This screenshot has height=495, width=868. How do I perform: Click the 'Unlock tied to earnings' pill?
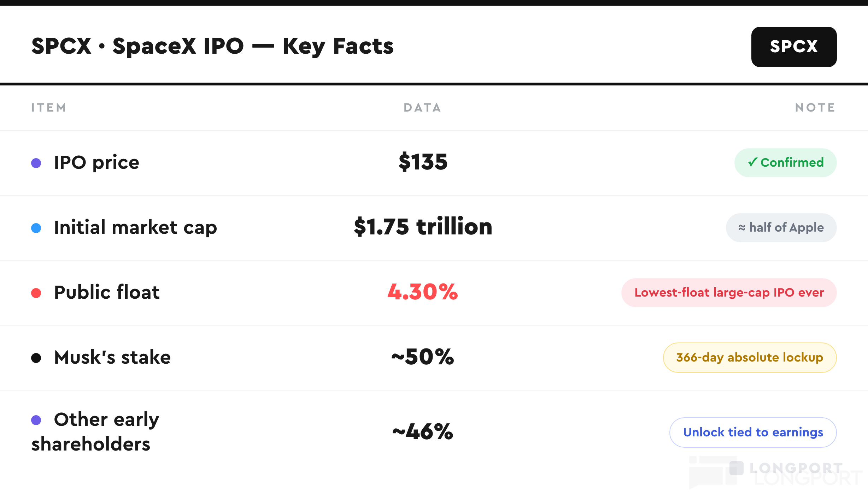click(x=753, y=432)
